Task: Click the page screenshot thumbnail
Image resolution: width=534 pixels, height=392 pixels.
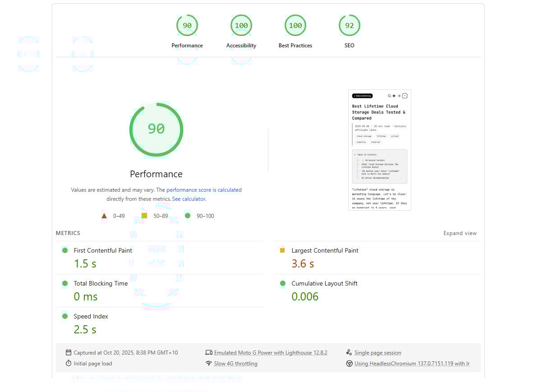Action: tap(379, 150)
